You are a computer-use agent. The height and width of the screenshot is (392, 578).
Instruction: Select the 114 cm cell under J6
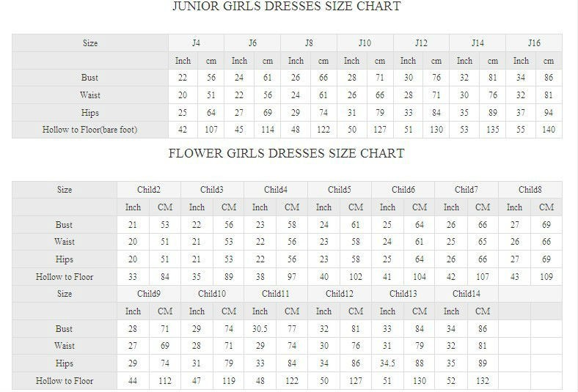(x=268, y=130)
